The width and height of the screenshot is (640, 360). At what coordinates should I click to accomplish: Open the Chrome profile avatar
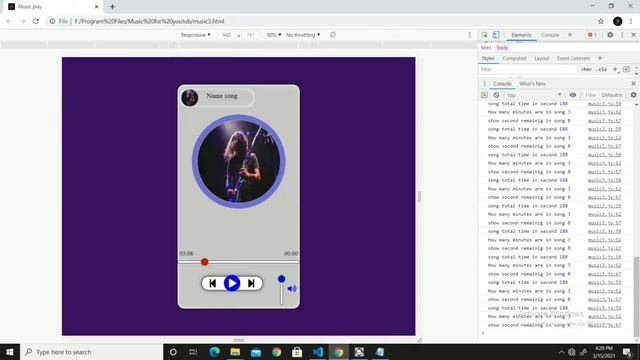[618, 21]
